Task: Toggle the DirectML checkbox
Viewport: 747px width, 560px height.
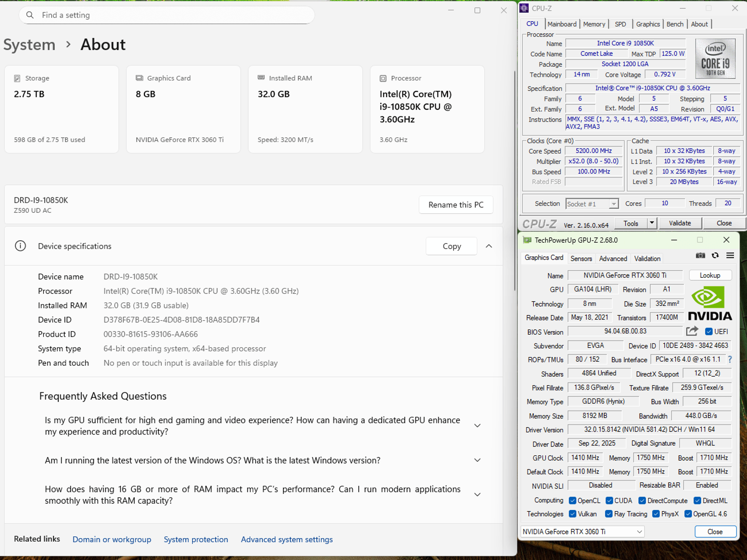Action: 697,501
